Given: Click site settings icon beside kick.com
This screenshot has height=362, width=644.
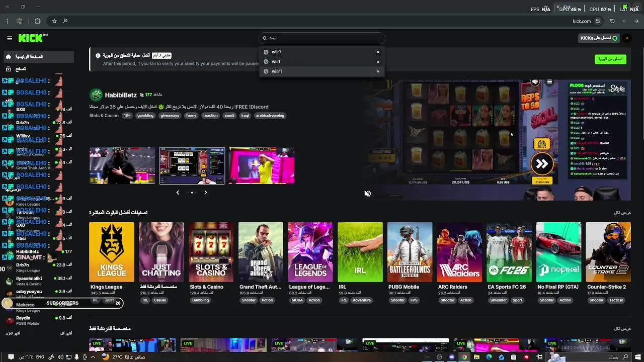Looking at the screenshot, I should point(598,21).
